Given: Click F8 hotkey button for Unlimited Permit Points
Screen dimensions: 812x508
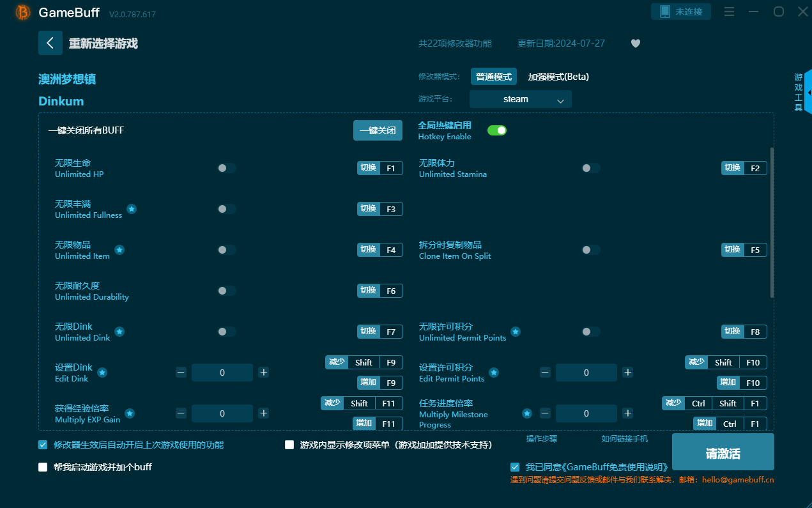Looking at the screenshot, I should click(744, 332).
